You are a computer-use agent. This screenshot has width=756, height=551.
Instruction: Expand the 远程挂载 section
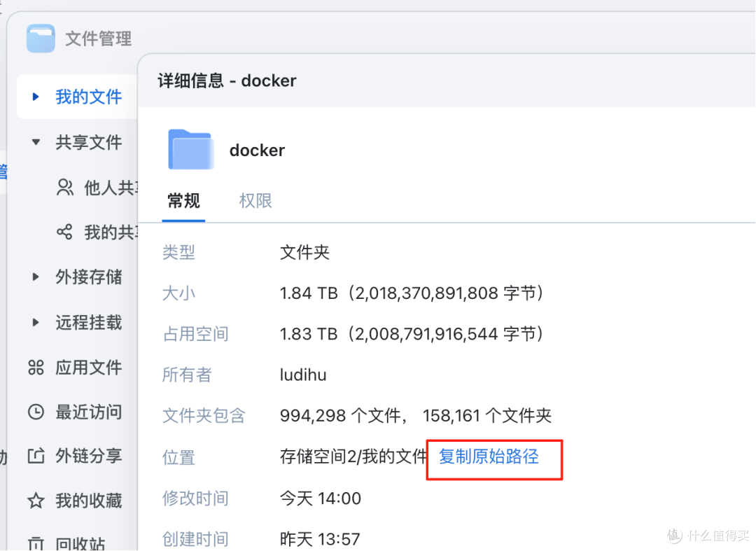coord(36,322)
